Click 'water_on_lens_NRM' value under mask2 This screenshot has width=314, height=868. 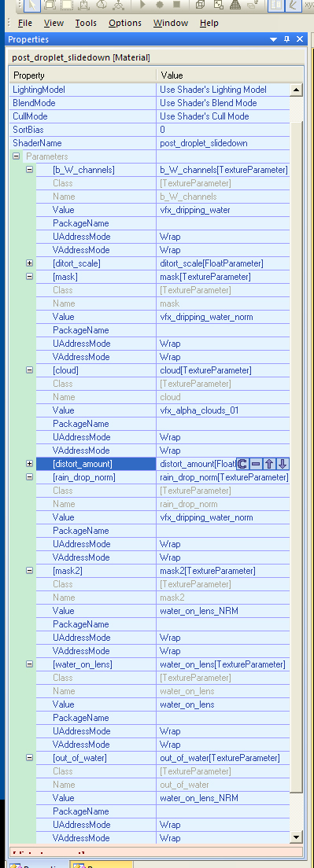tap(199, 611)
